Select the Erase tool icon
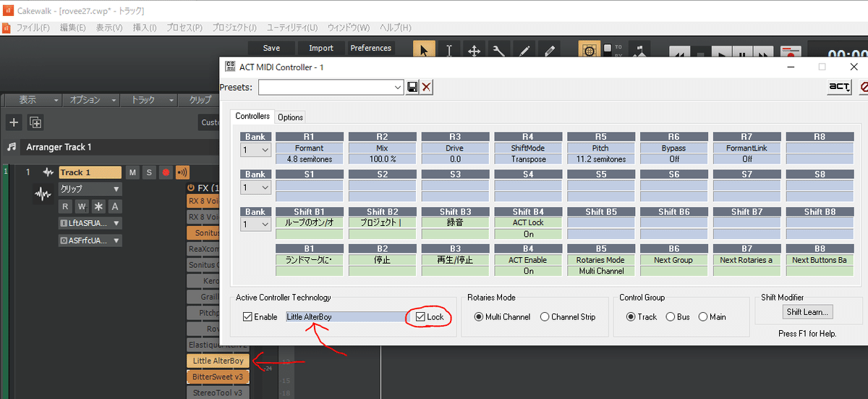868x399 pixels. pyautogui.click(x=550, y=51)
